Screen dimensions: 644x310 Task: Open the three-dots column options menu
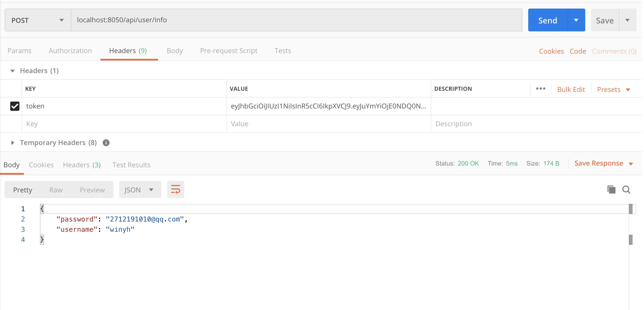(540, 89)
